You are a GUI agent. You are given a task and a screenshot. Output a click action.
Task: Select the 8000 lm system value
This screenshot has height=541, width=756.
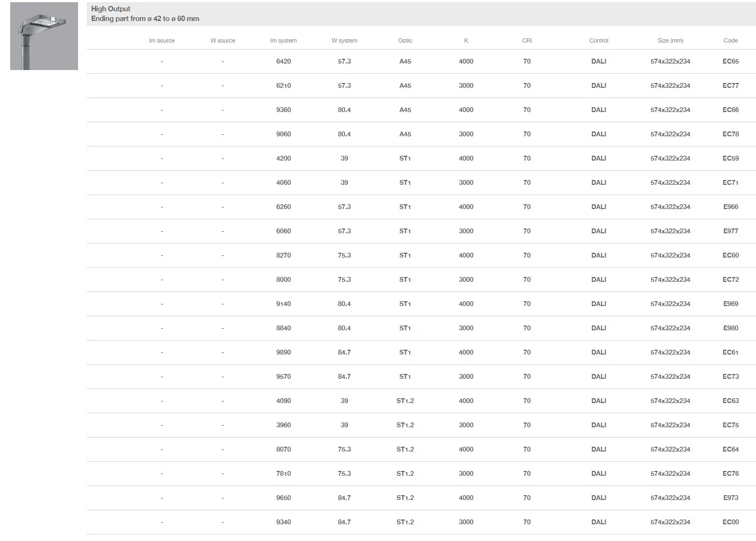pos(283,280)
